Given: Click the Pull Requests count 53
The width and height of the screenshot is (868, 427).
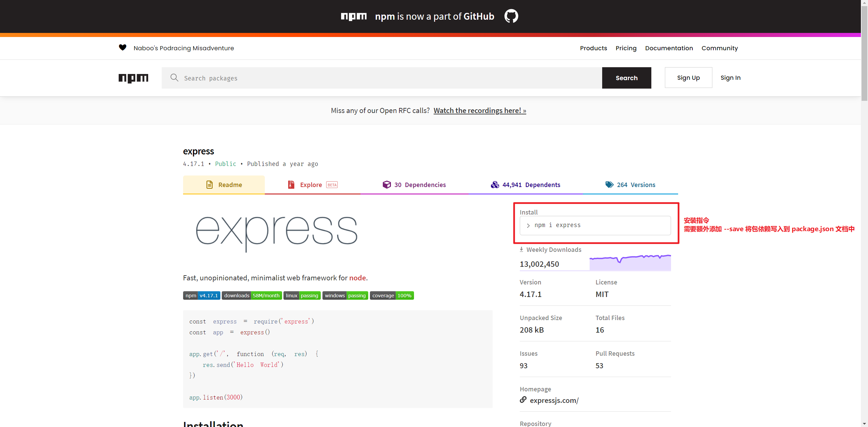Looking at the screenshot, I should click(x=599, y=366).
